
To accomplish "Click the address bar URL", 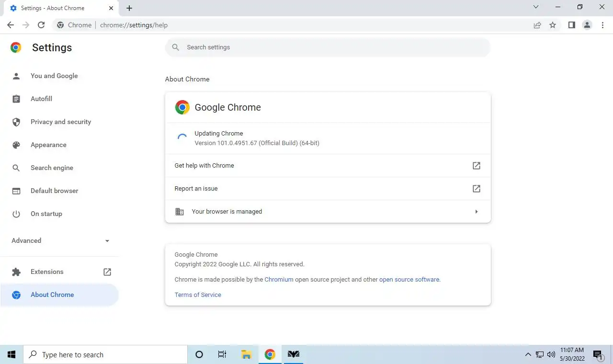I will pos(134,25).
